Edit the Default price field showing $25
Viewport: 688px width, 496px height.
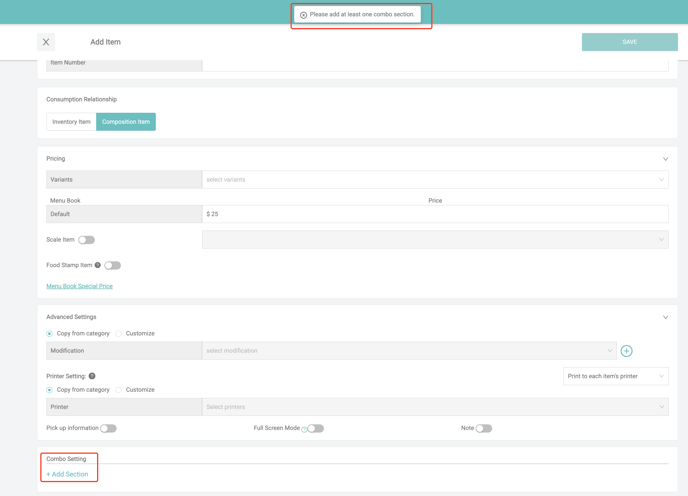click(435, 214)
